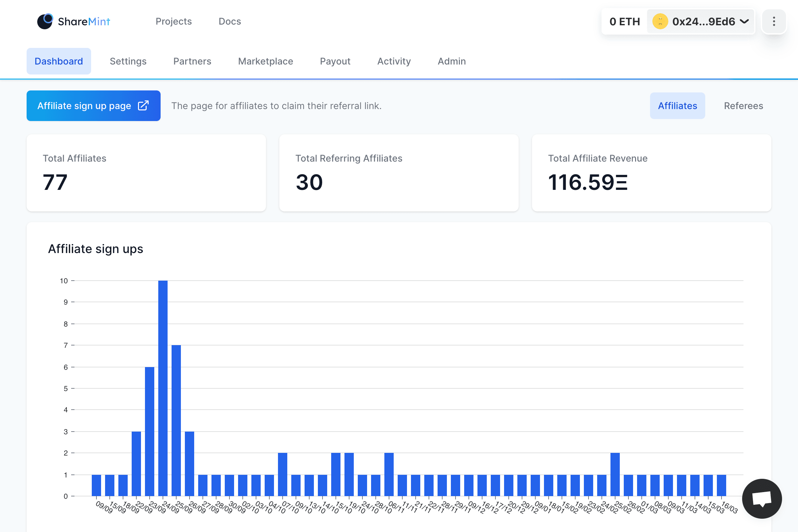The height and width of the screenshot is (532, 798).
Task: Open the Admin tab
Action: click(x=451, y=61)
